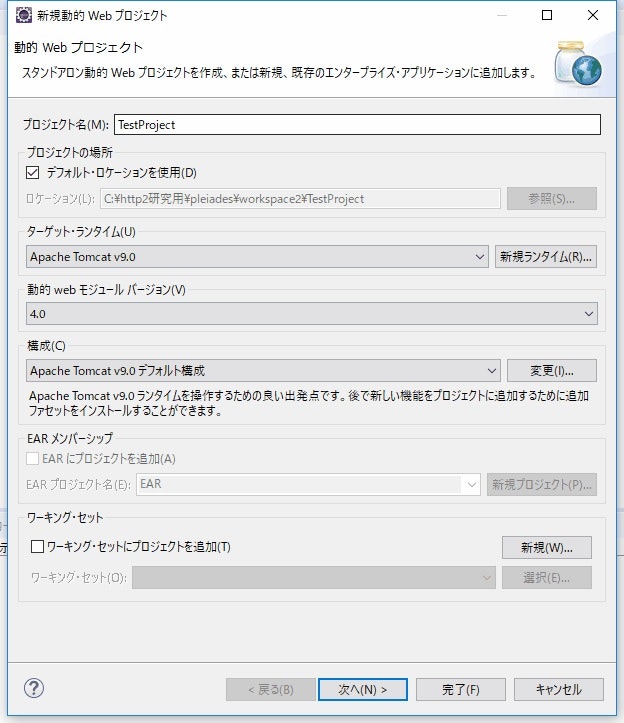The image size is (624, 723).
Task: Click the 新規プロジェクト(P)... button
Action: 542,485
